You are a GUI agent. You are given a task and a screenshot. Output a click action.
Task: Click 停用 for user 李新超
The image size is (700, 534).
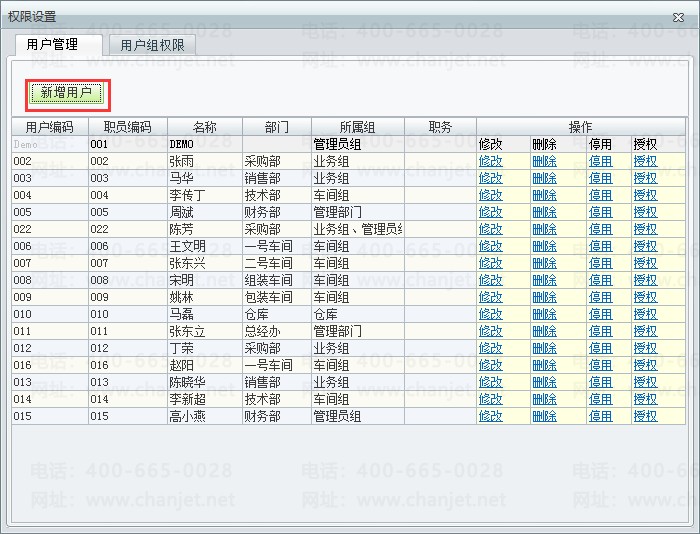click(x=600, y=399)
